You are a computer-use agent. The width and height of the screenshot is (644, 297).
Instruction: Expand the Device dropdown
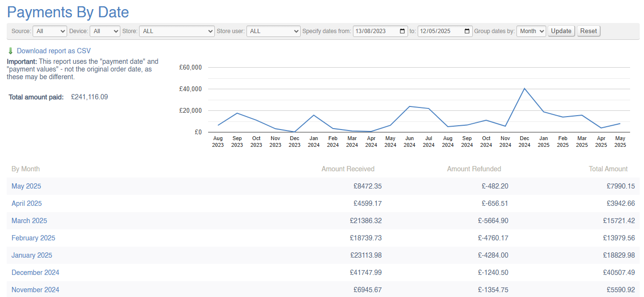(x=105, y=31)
